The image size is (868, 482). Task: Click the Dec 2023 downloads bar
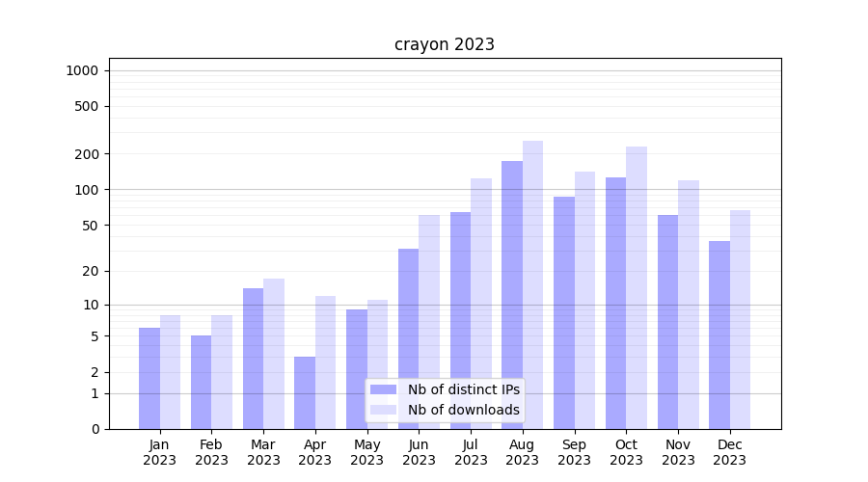(740, 319)
